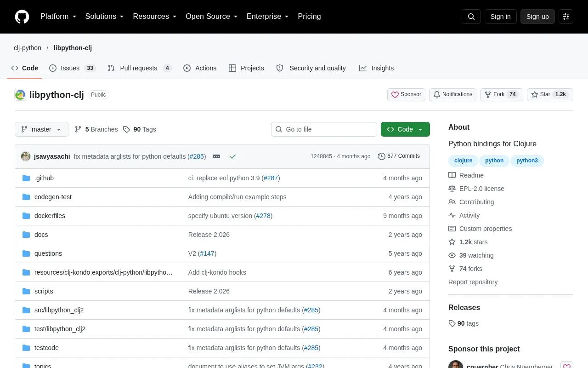Open appearance settings icon in the header
588x368 pixels.
[566, 17]
